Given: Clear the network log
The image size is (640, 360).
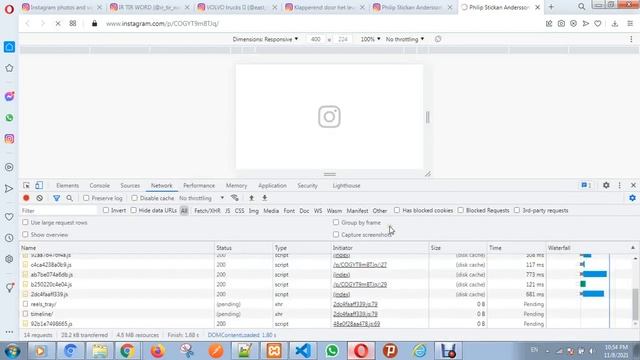Looking at the screenshot, I should [40, 198].
